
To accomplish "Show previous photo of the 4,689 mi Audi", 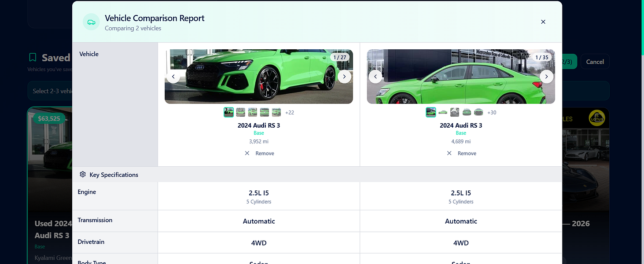I will [375, 77].
